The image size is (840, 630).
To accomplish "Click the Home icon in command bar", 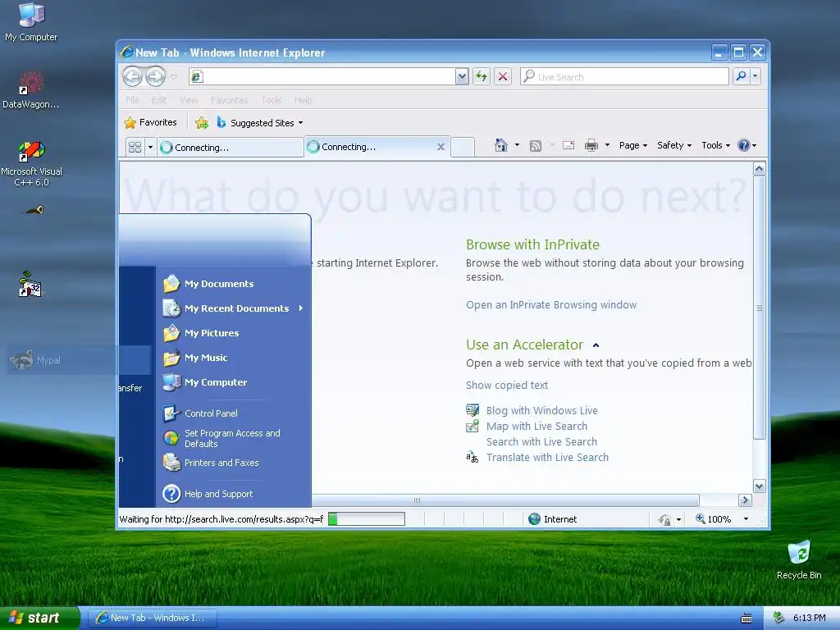I will 501,145.
